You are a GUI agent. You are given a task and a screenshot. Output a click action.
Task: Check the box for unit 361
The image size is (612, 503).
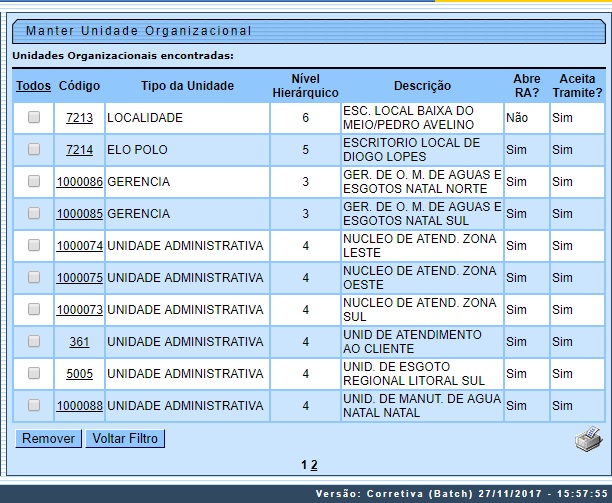(34, 341)
